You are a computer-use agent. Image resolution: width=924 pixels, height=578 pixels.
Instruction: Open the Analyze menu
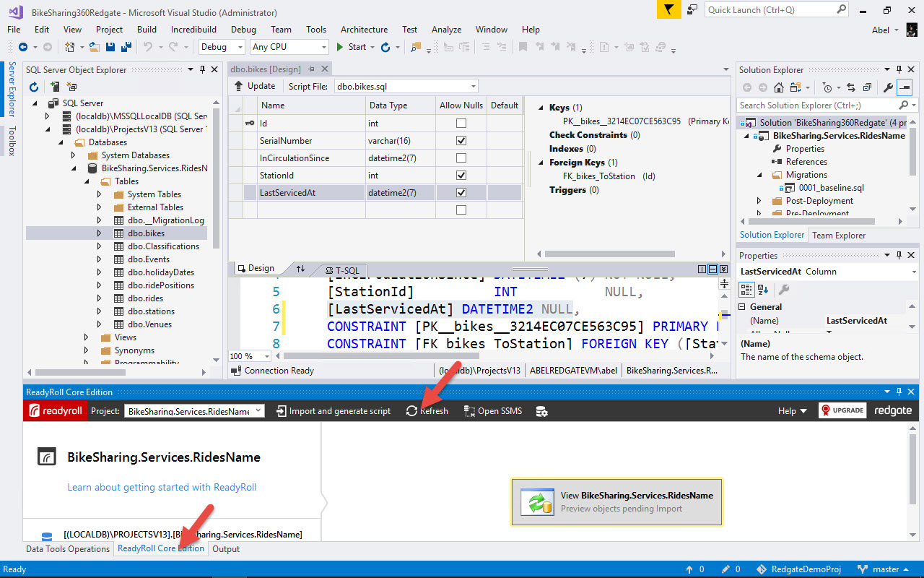[x=446, y=30]
